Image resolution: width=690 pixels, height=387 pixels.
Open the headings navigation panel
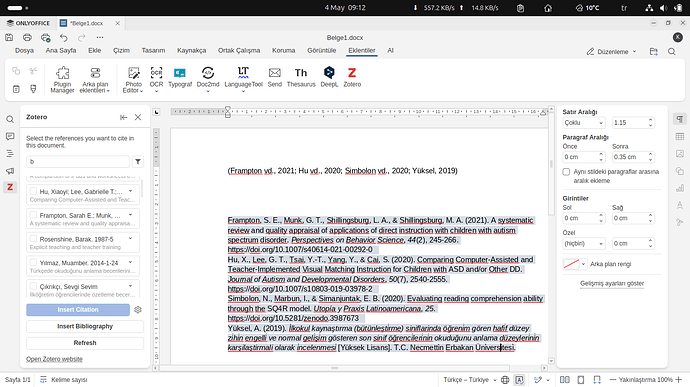pos(10,154)
